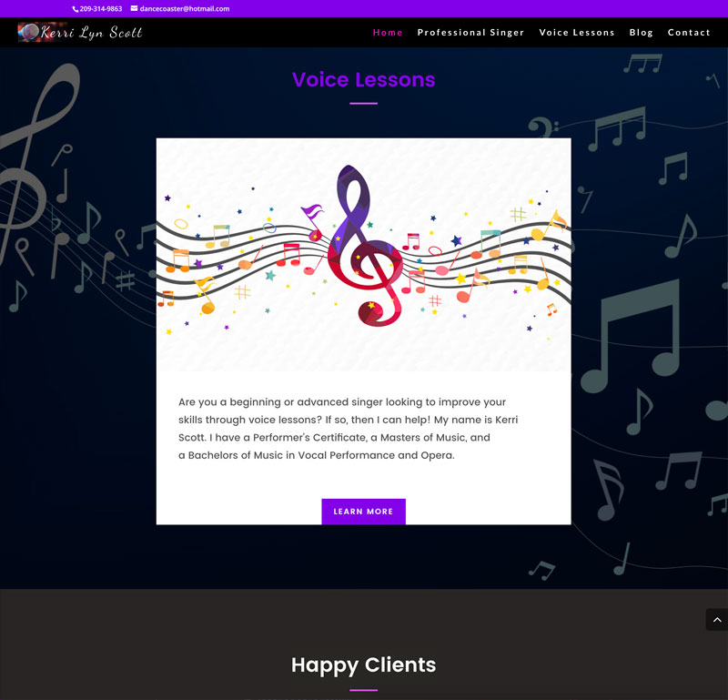Image resolution: width=728 pixels, height=700 pixels.
Task: Click the phone icon in top bar
Action: click(76, 9)
